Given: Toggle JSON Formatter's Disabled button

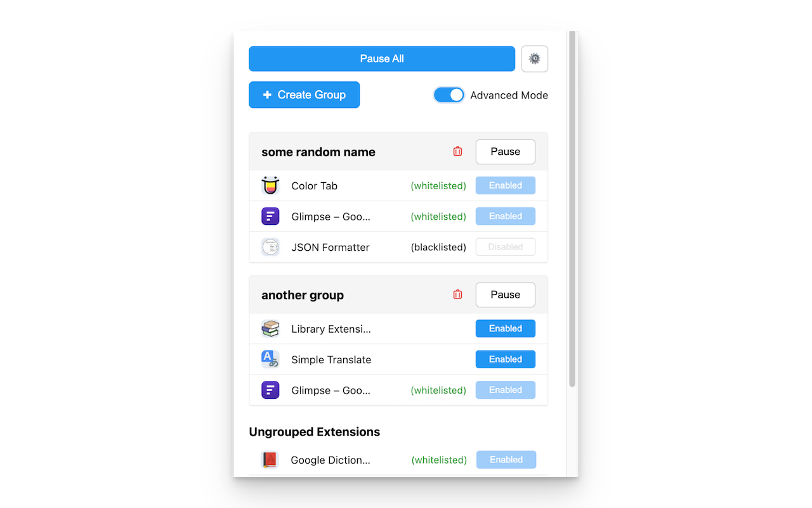Looking at the screenshot, I should pyautogui.click(x=506, y=247).
